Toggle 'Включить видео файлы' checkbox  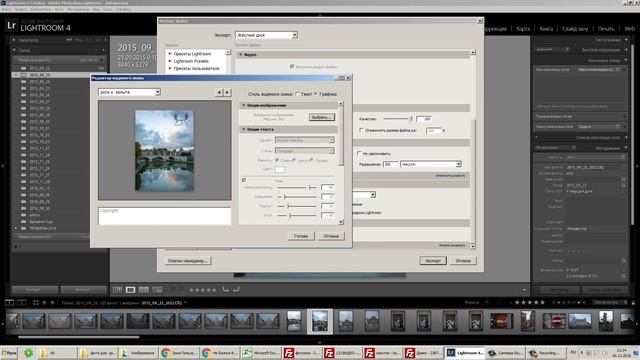[x=292, y=66]
